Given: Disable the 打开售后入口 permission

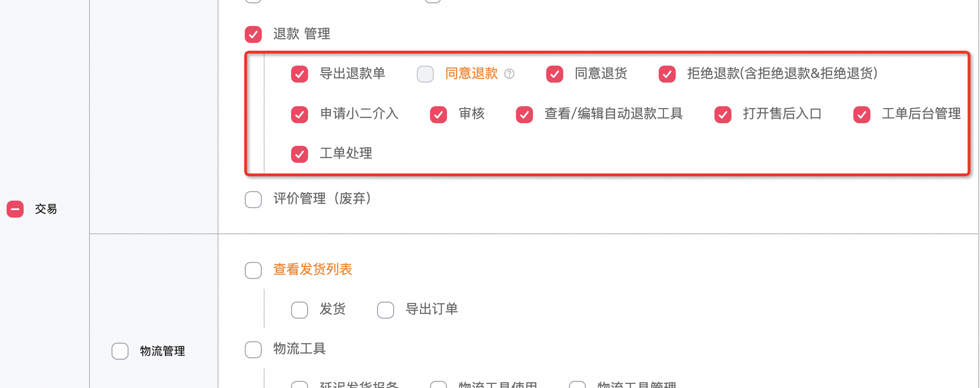Looking at the screenshot, I should coord(723,114).
